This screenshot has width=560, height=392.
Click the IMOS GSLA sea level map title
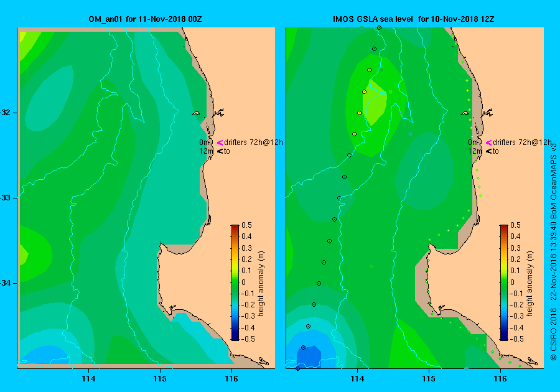coord(413,19)
